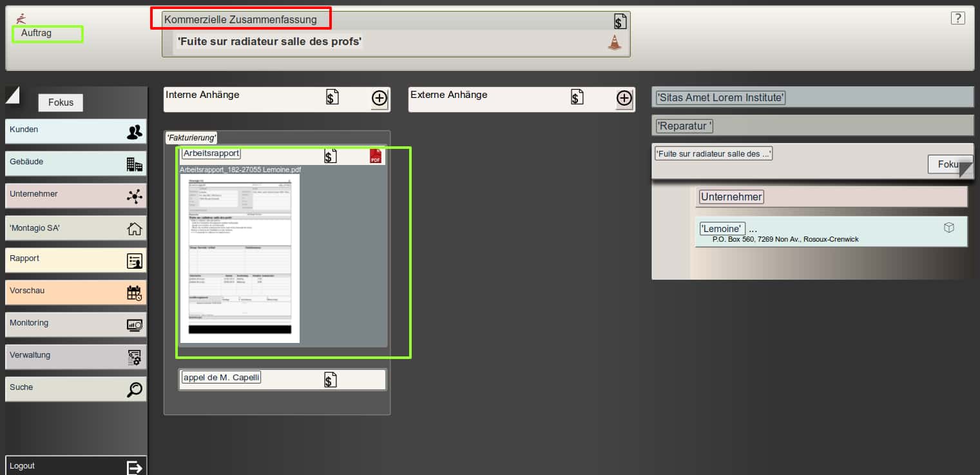Click the plus icon on Interne Anhänge
The image size is (980, 475).
tap(380, 98)
